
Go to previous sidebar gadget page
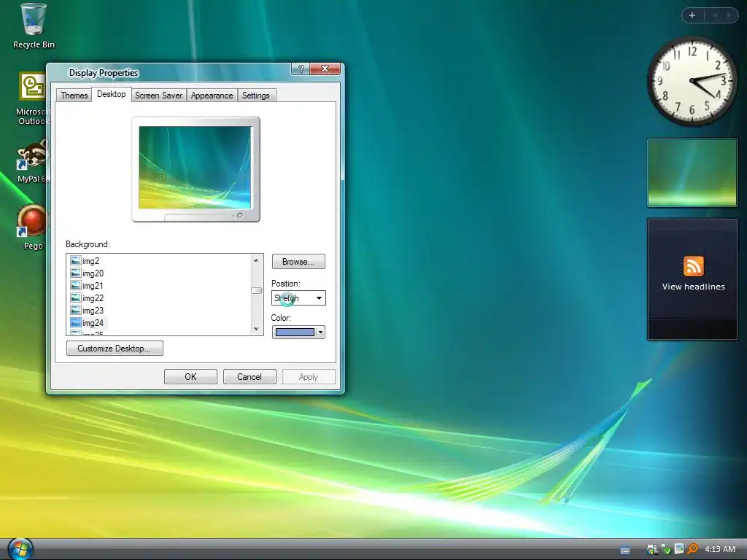[x=715, y=15]
